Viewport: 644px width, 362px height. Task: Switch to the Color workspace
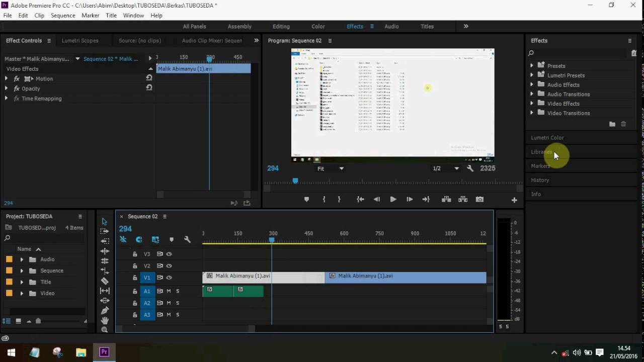pyautogui.click(x=318, y=27)
